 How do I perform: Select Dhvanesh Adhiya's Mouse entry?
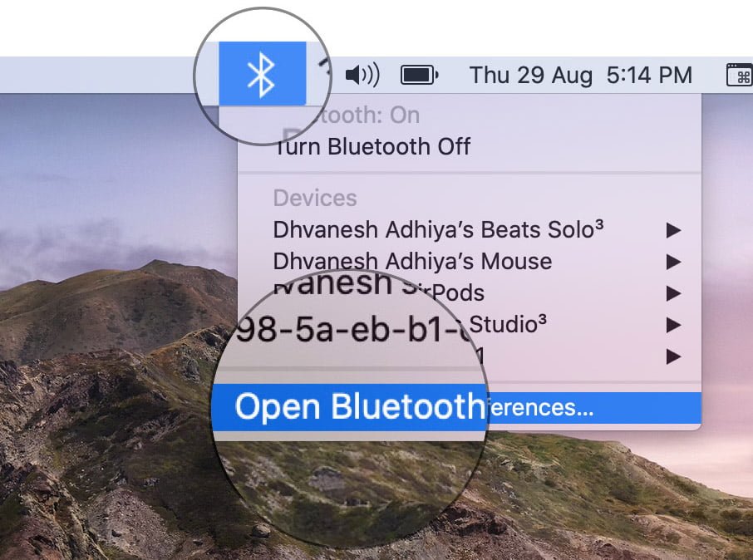[x=412, y=261]
